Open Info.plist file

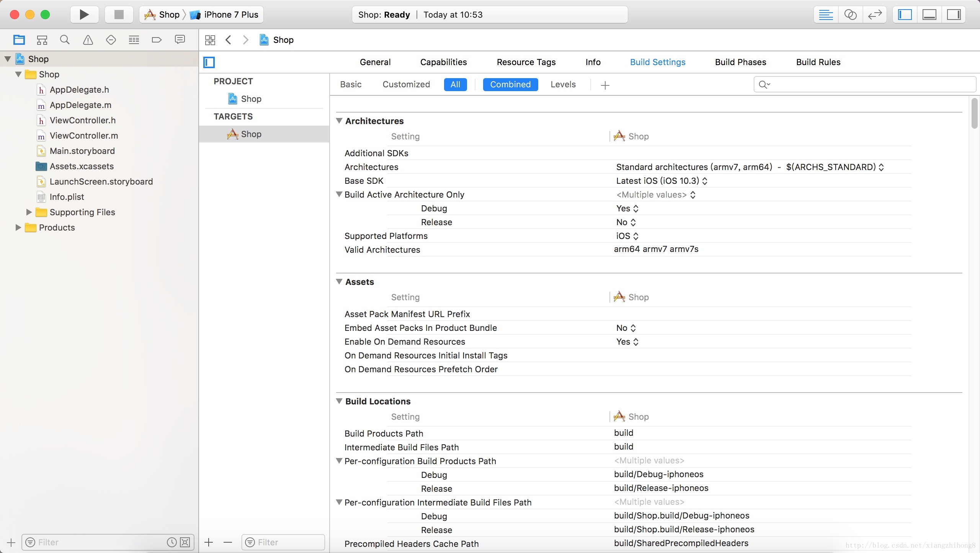point(67,197)
